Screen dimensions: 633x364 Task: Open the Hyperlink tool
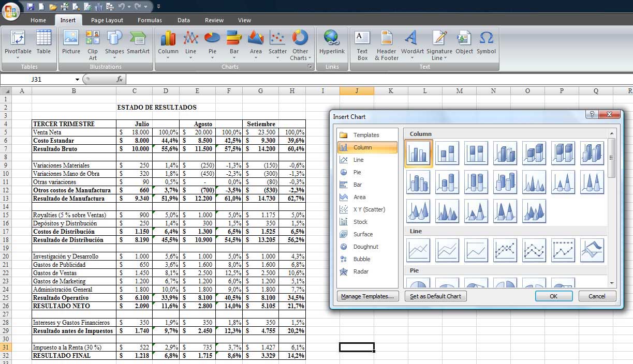(x=332, y=43)
